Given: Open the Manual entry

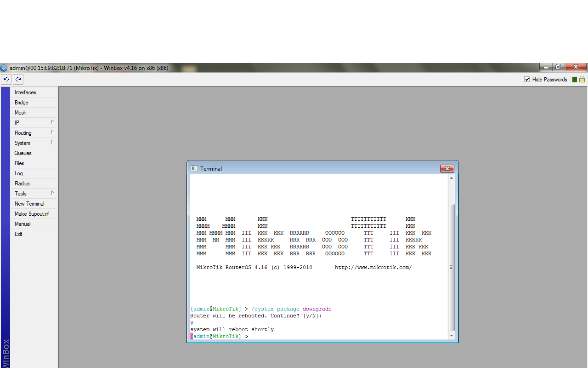Looking at the screenshot, I should [34, 224].
